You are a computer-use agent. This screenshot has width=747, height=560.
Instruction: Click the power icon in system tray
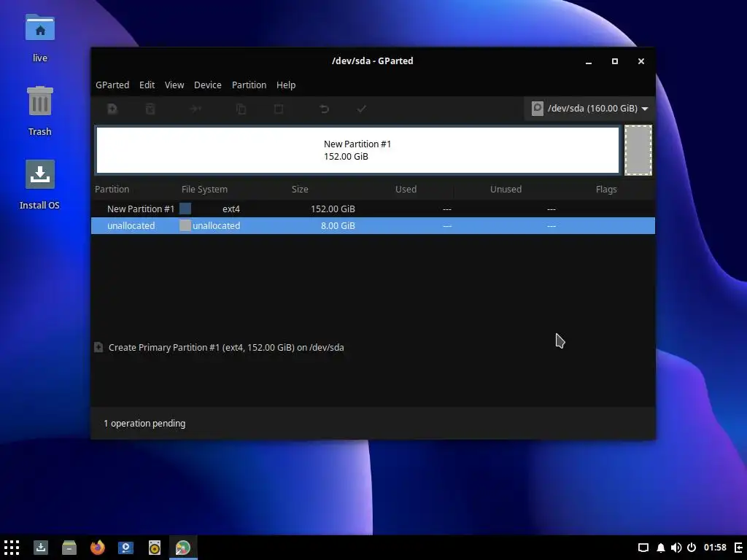point(692,548)
